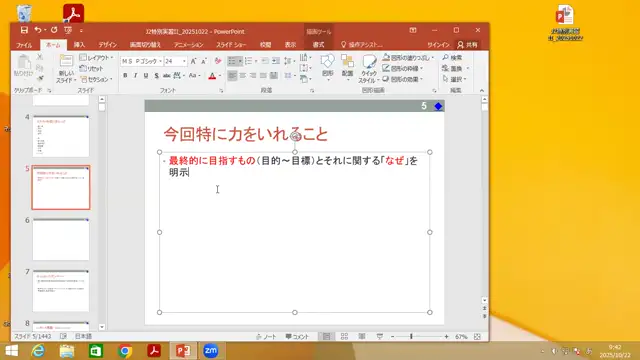Image resolution: width=640 pixels, height=360 pixels.
Task: Open Quick Styles (クイックスタイル)
Action: click(x=369, y=69)
